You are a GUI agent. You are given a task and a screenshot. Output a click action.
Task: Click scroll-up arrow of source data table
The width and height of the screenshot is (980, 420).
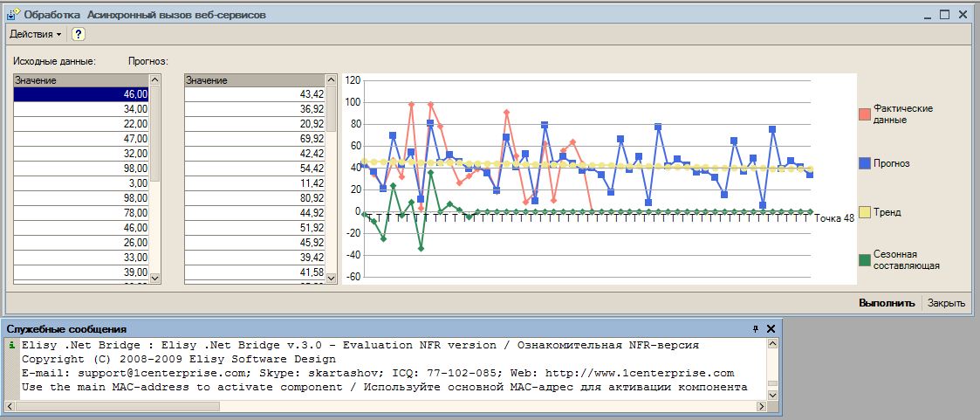155,80
